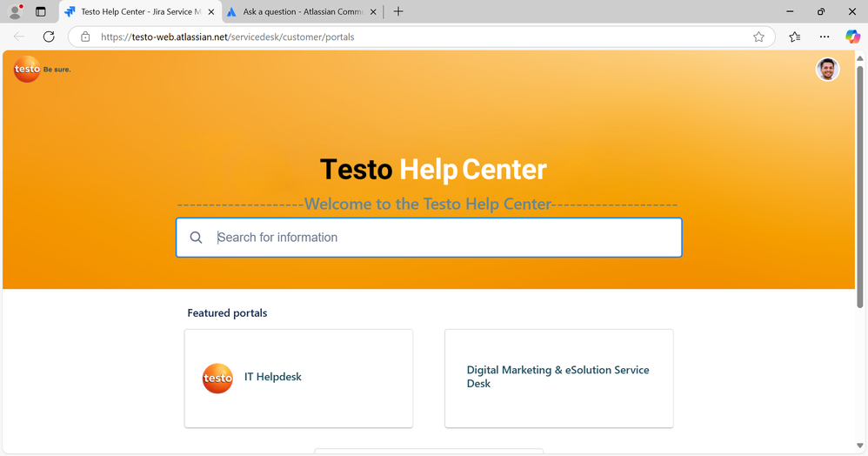Click the magnifier icon in search box

[x=196, y=238]
